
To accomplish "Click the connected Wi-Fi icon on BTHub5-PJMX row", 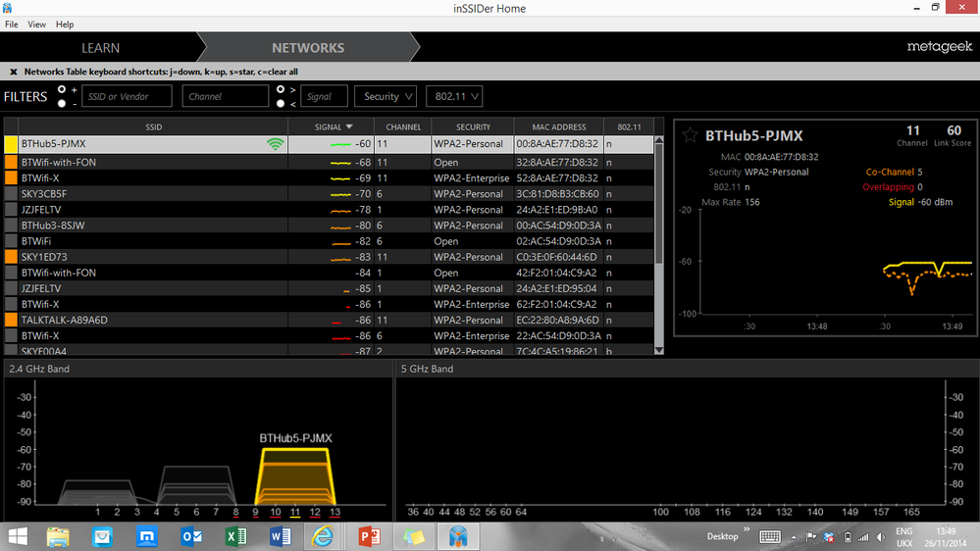I will click(275, 144).
